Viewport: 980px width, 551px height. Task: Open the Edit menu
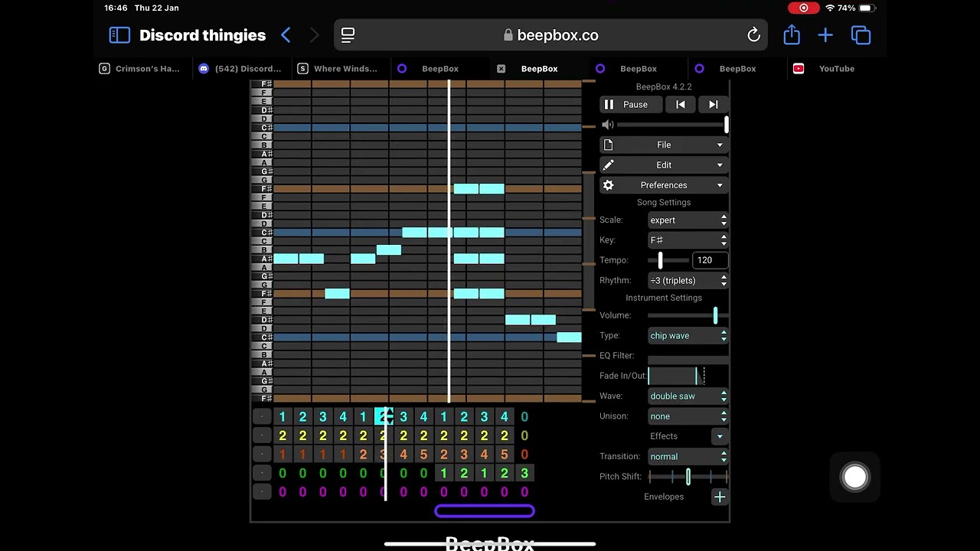pos(664,165)
